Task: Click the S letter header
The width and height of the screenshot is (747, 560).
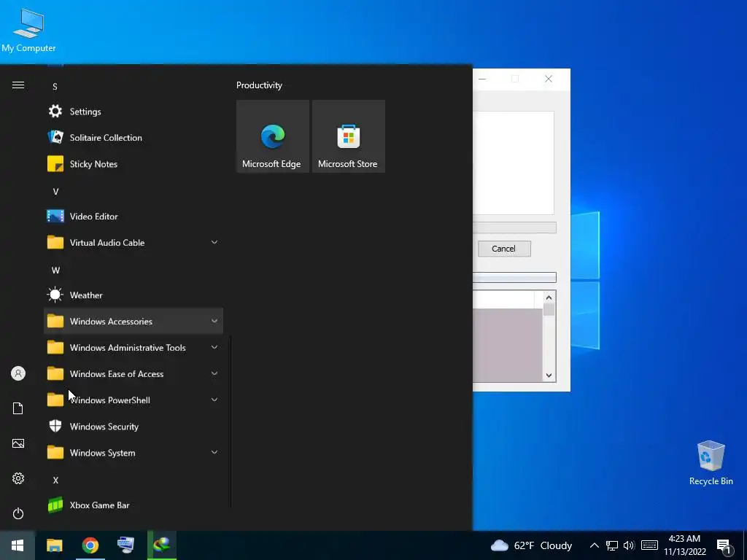Action: tap(55, 87)
